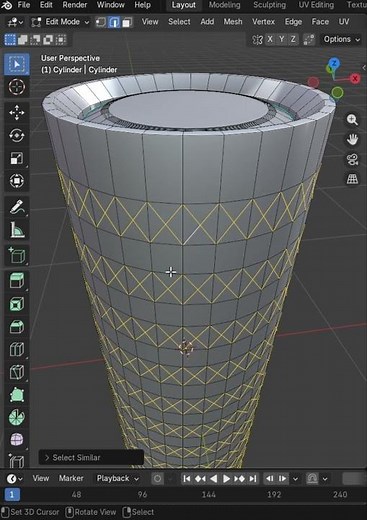Switch perspective/orthographic with grid icon
Screen dimensions: 367x520
click(x=352, y=179)
